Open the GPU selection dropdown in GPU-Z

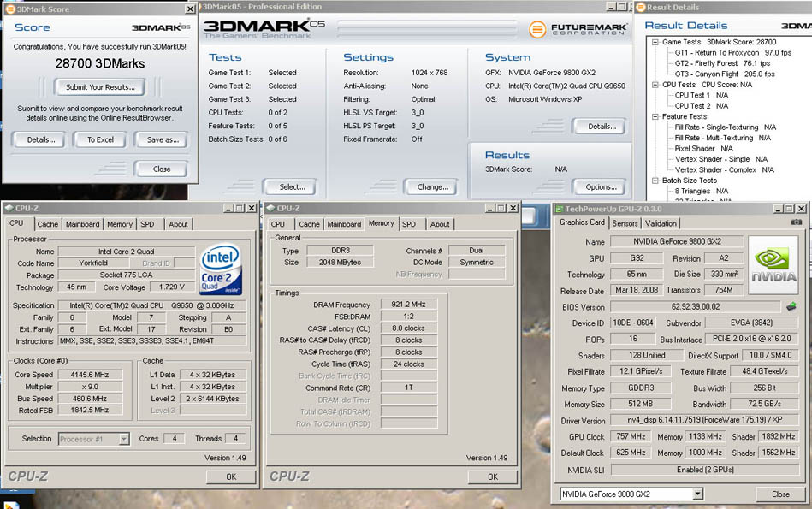[697, 494]
